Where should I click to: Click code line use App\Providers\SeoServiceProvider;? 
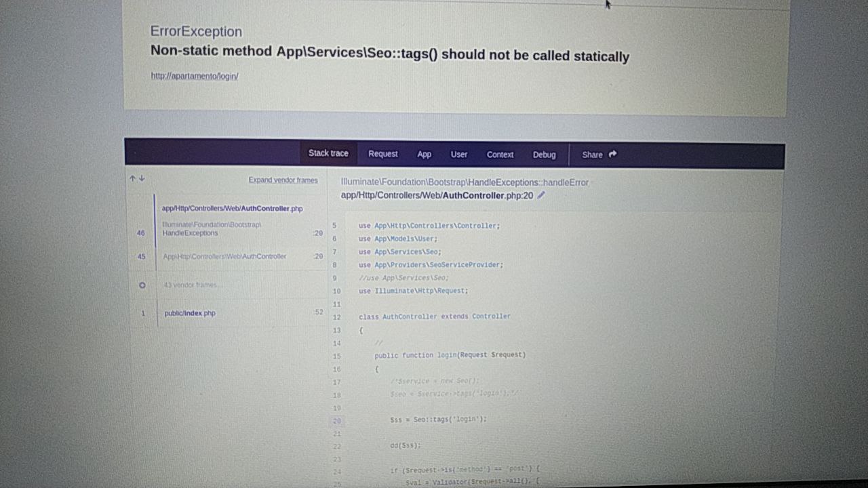coord(431,265)
